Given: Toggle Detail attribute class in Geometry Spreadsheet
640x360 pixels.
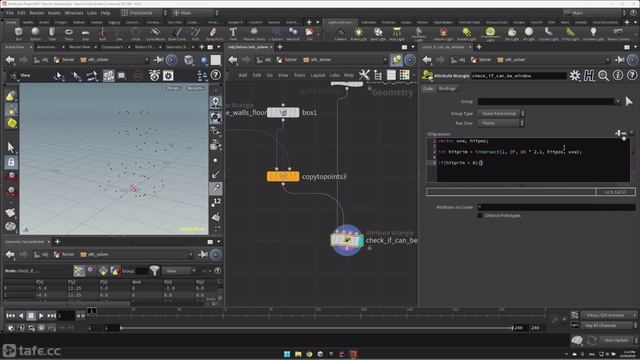Looking at the screenshot, I should pos(115,270).
